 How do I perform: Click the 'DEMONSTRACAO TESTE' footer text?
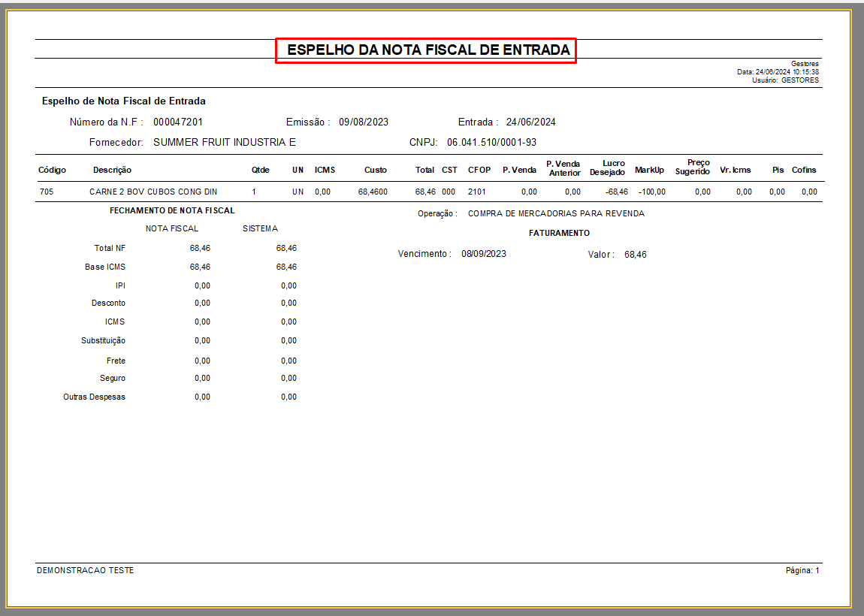(85, 570)
